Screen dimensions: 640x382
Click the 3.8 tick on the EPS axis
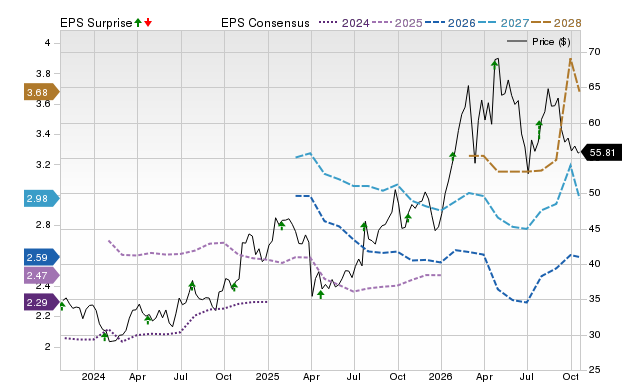[x=43, y=73]
